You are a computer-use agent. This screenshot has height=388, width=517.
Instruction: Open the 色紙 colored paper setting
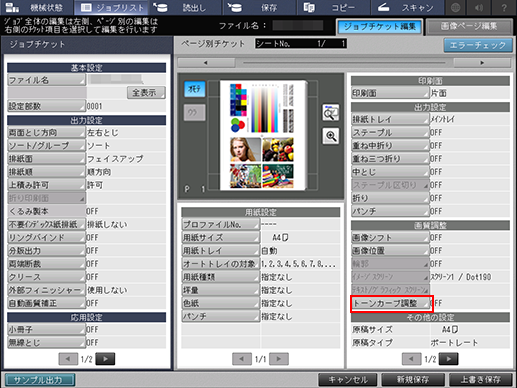pyautogui.click(x=220, y=303)
